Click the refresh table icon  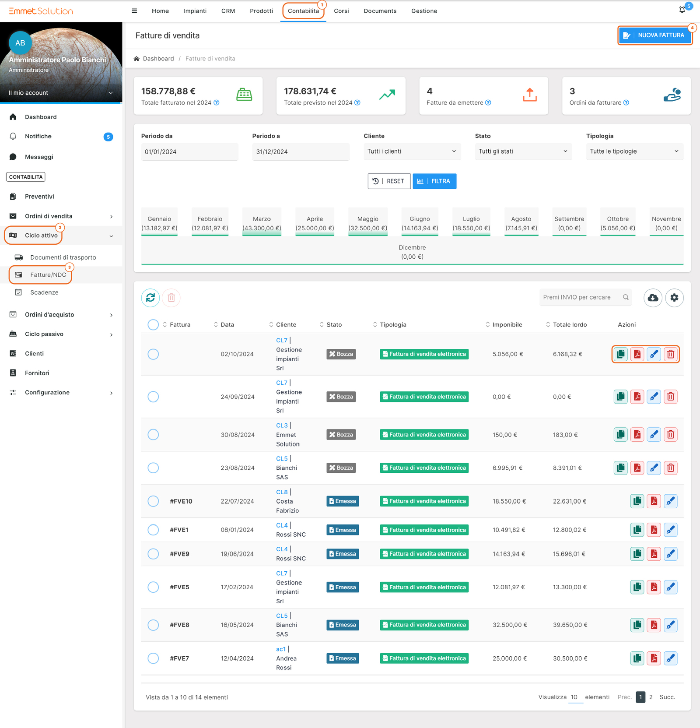(x=150, y=298)
